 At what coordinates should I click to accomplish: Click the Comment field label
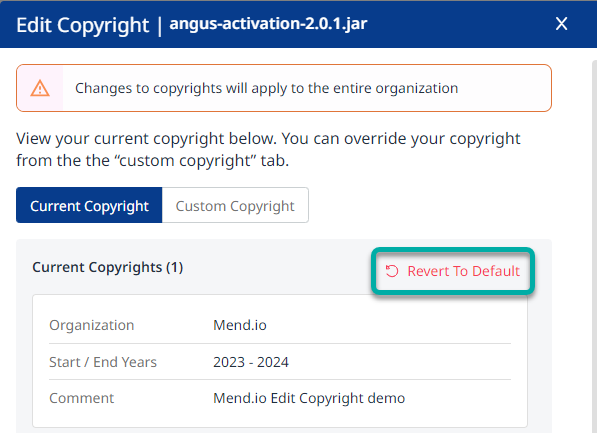[81, 398]
